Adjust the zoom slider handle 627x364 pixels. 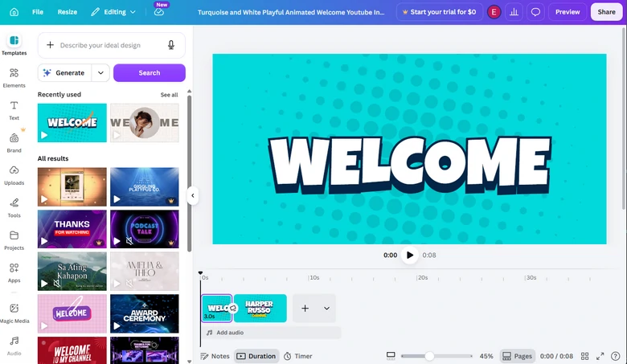point(429,356)
